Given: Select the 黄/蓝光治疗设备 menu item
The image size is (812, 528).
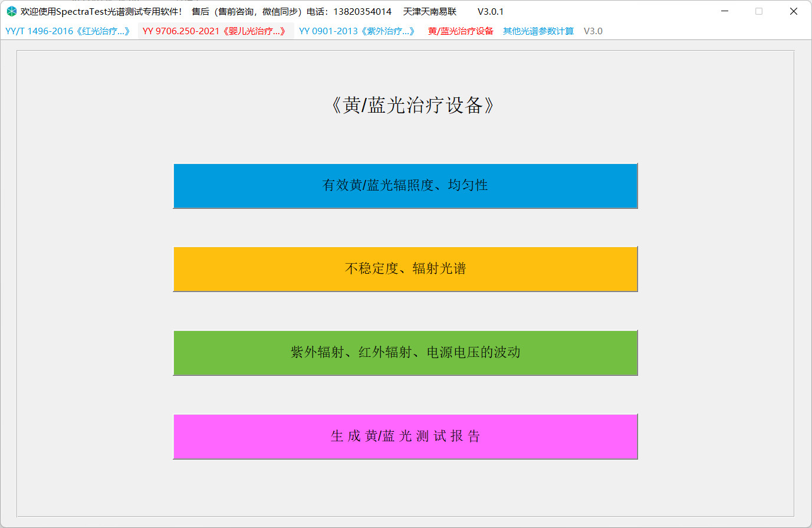Looking at the screenshot, I should pyautogui.click(x=461, y=31).
